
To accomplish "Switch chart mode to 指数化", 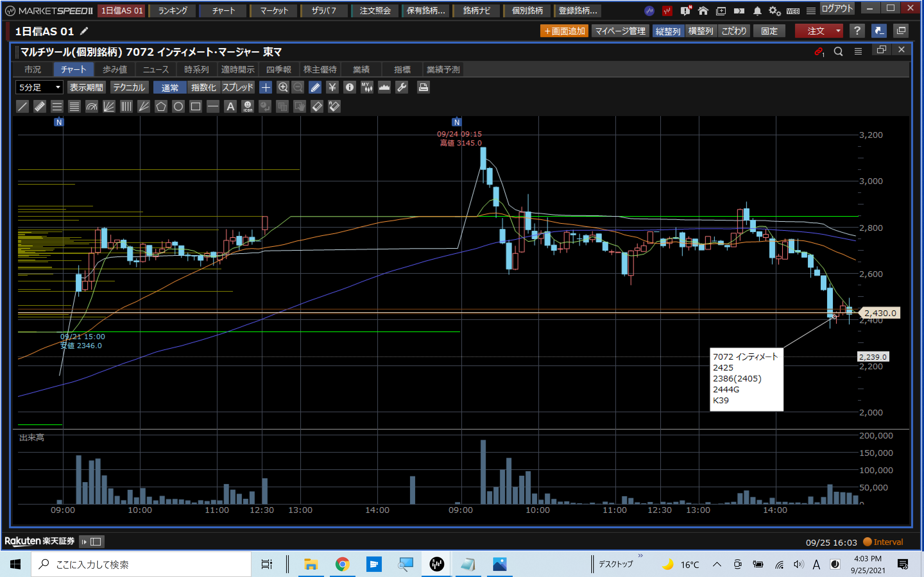I will click(203, 88).
